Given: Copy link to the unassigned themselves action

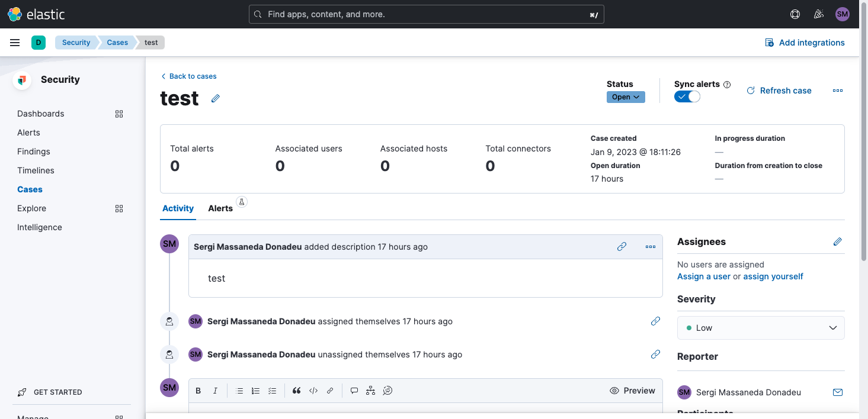Looking at the screenshot, I should [x=655, y=354].
